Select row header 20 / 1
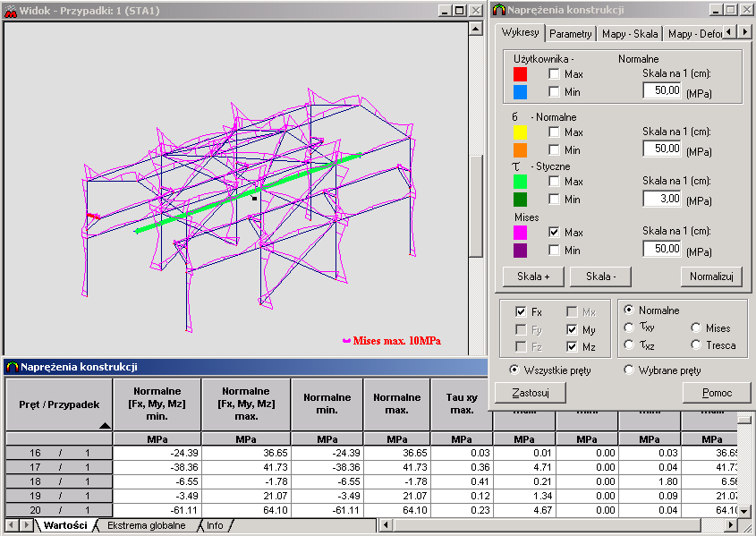The image size is (756, 536). (59, 510)
